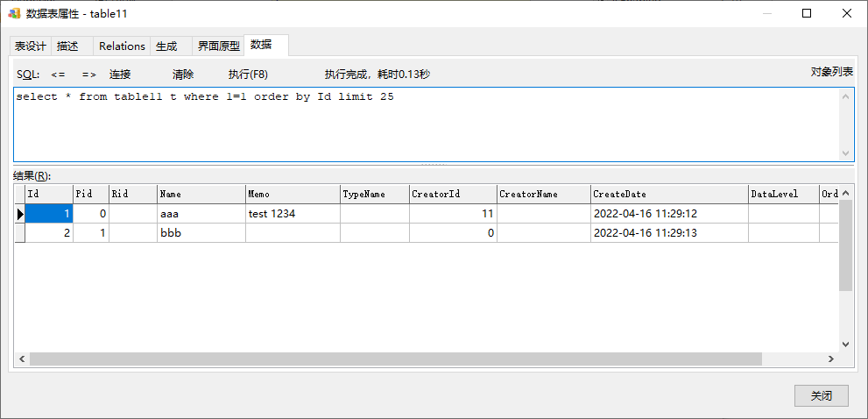Click the Id cell with value 2
Viewport: 868px width, 419px height.
[x=49, y=233]
